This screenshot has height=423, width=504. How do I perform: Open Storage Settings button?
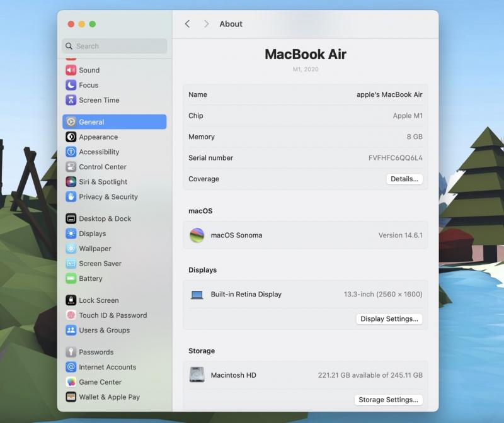click(x=388, y=400)
